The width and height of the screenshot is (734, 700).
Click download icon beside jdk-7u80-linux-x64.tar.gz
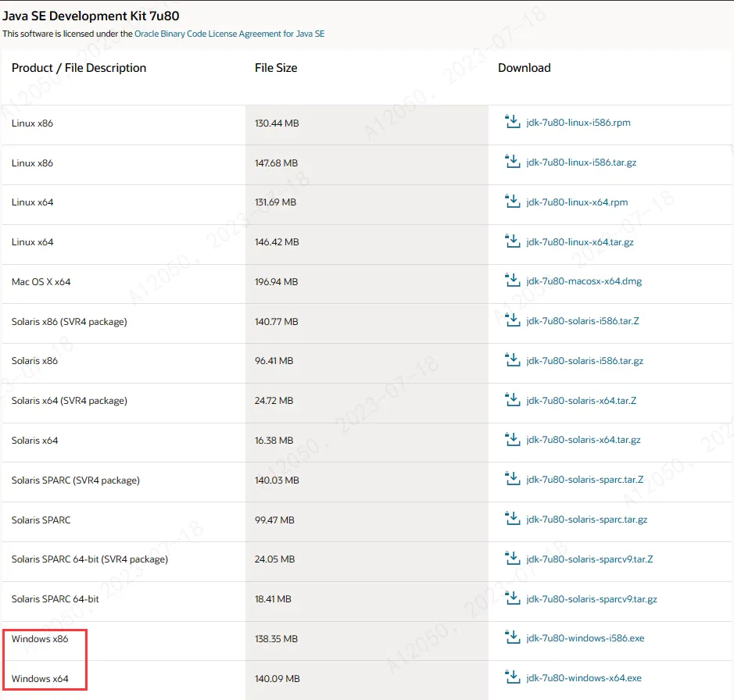(513, 241)
